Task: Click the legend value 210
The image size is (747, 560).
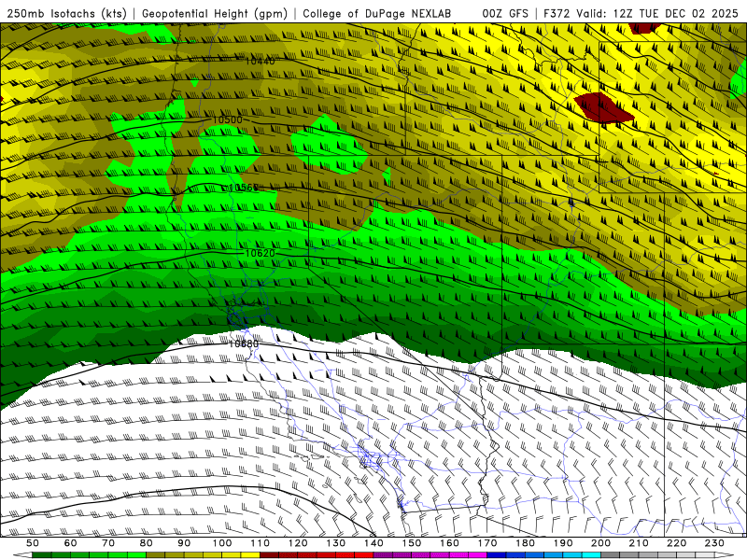Action: [639, 543]
